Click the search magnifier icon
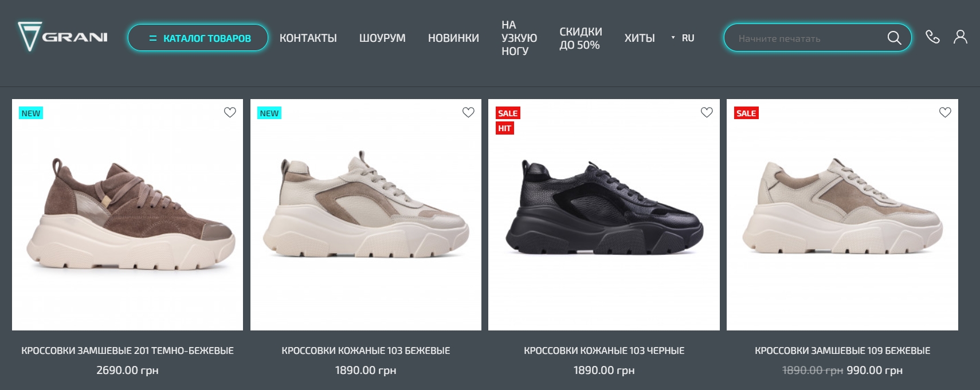This screenshot has height=390, width=980. [894, 38]
